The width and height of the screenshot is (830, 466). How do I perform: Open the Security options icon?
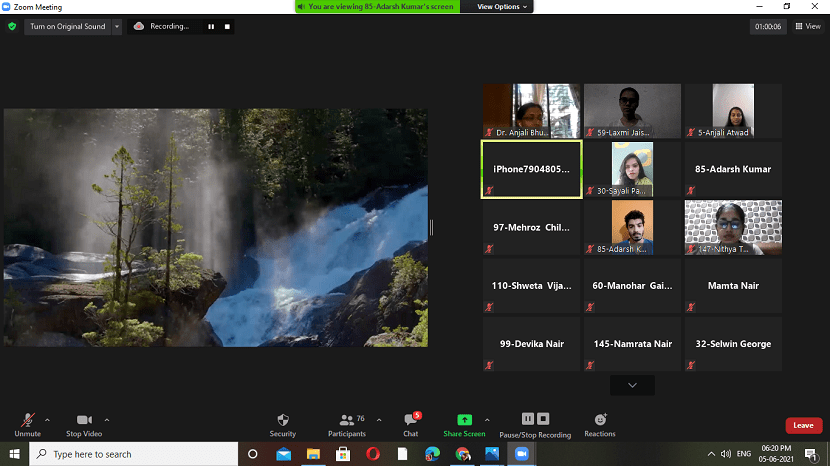(x=283, y=420)
